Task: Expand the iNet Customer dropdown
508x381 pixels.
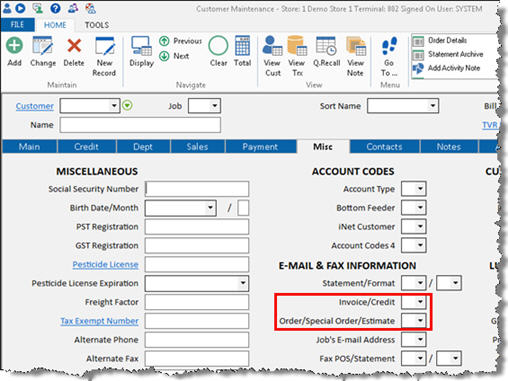Action: click(x=420, y=227)
